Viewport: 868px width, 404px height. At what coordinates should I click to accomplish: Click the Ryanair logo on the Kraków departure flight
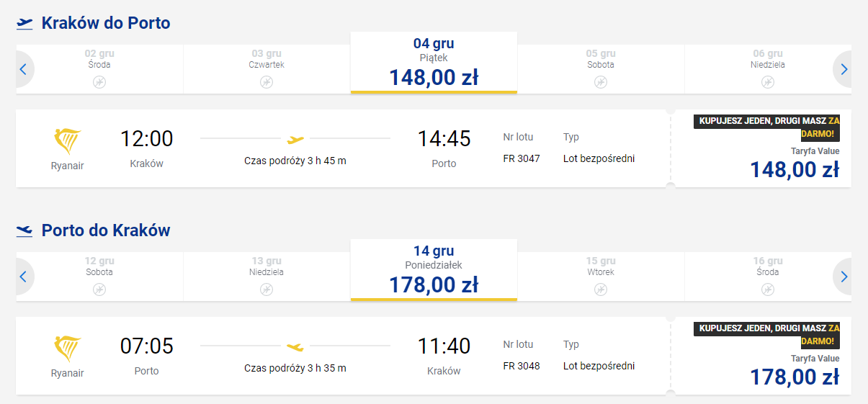point(68,141)
